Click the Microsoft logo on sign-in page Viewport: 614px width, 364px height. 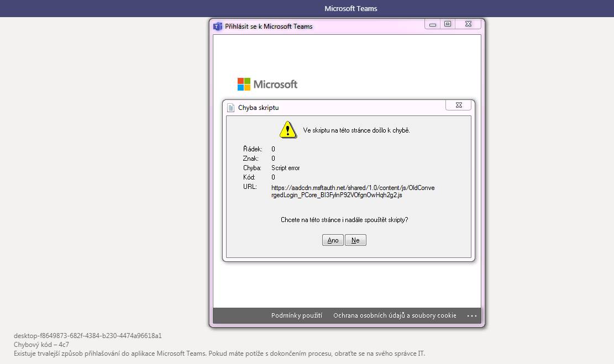tap(267, 84)
